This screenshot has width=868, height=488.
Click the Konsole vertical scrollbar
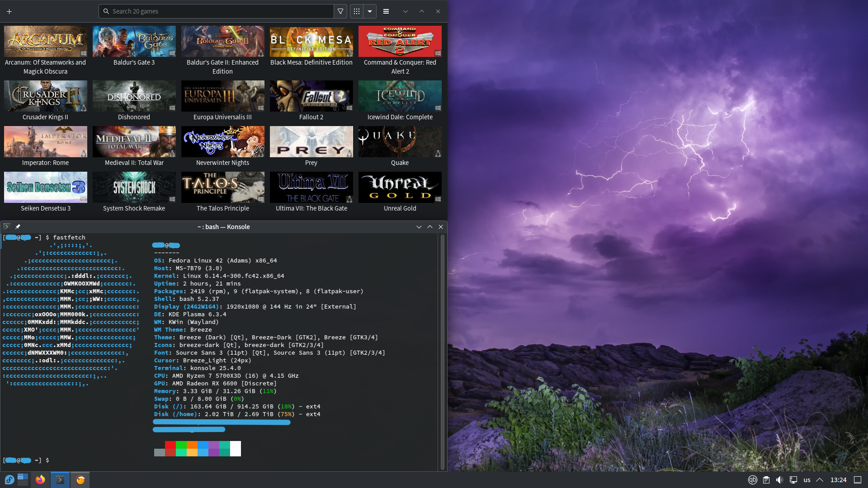pos(442,352)
